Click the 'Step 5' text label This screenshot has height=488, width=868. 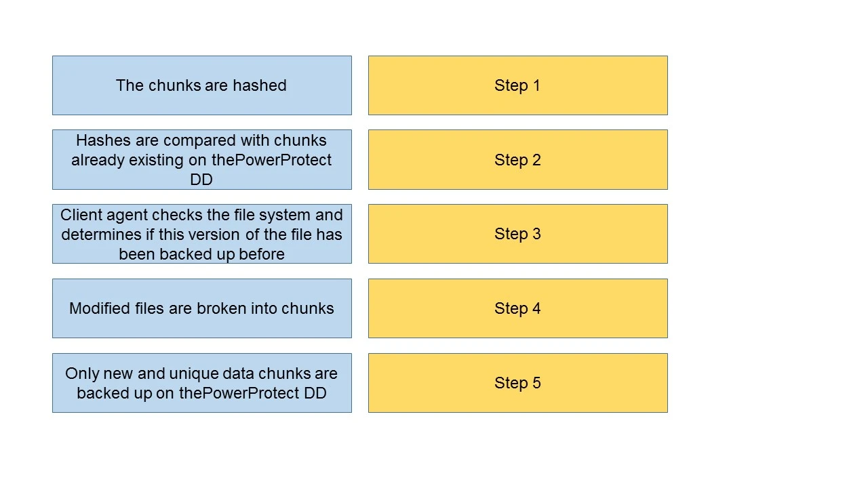(x=517, y=383)
